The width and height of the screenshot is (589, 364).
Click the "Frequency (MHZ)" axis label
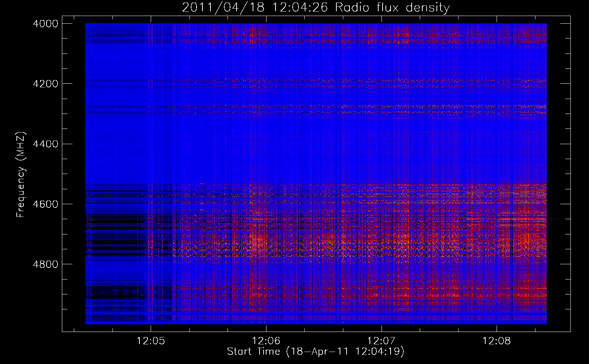(x=21, y=175)
